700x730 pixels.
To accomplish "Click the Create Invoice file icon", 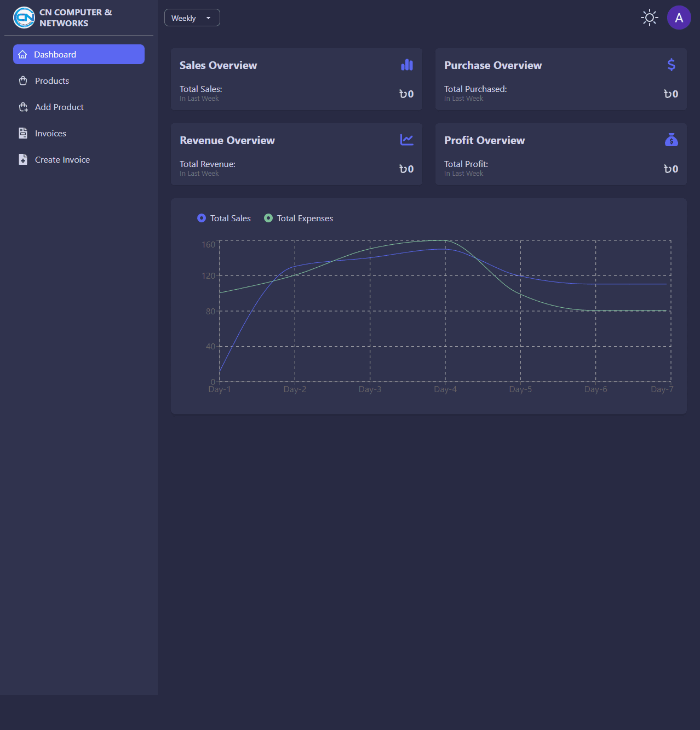I will click(x=23, y=159).
